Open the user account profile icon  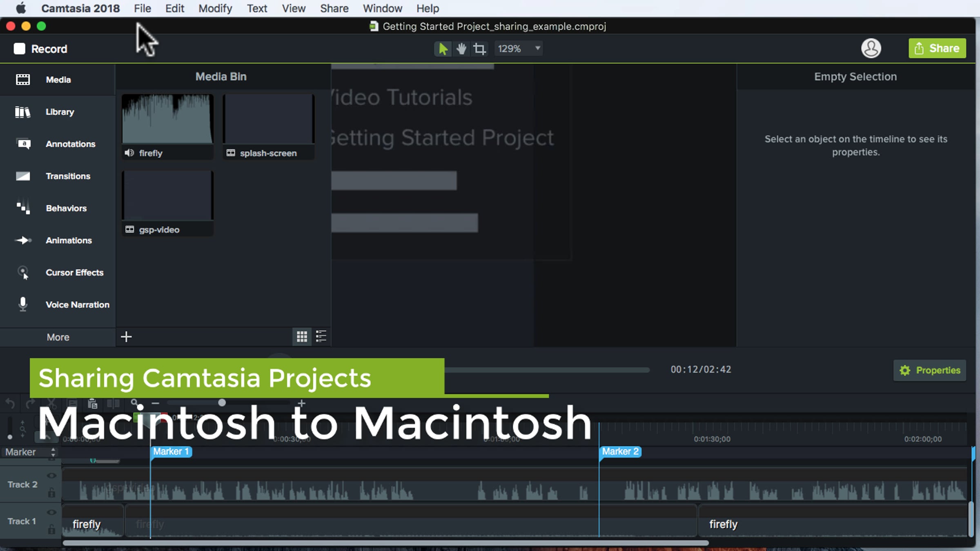click(x=871, y=49)
